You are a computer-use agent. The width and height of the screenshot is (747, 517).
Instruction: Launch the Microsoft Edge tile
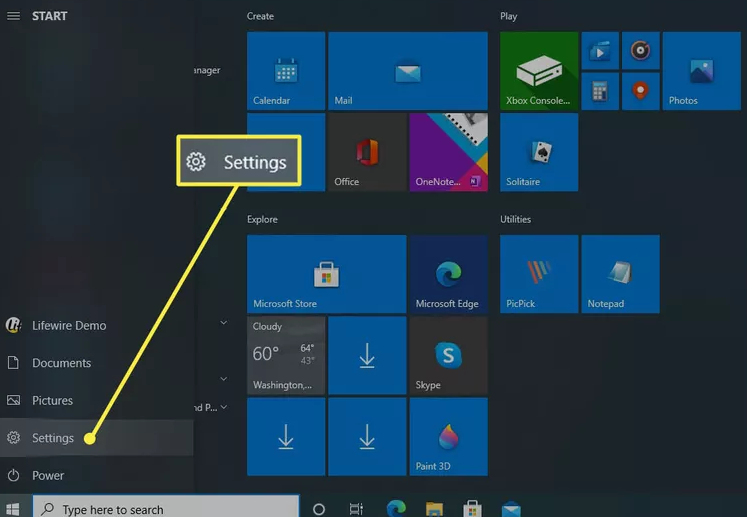tap(448, 274)
